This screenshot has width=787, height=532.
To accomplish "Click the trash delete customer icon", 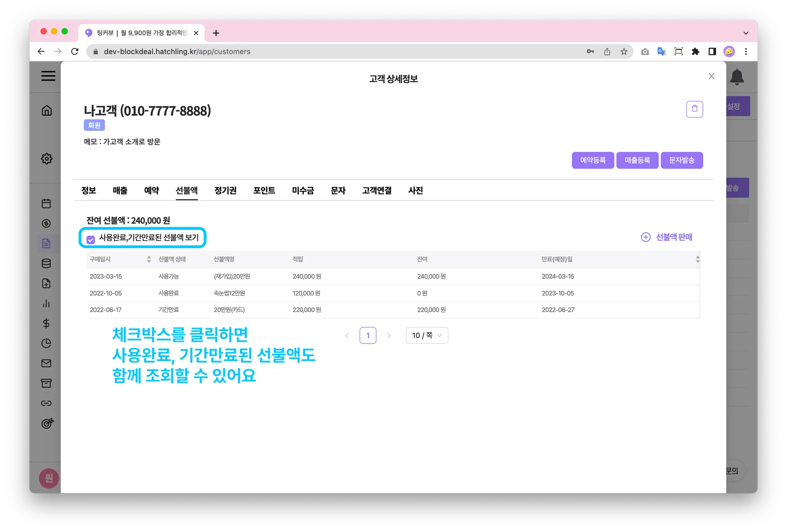I will tap(694, 109).
